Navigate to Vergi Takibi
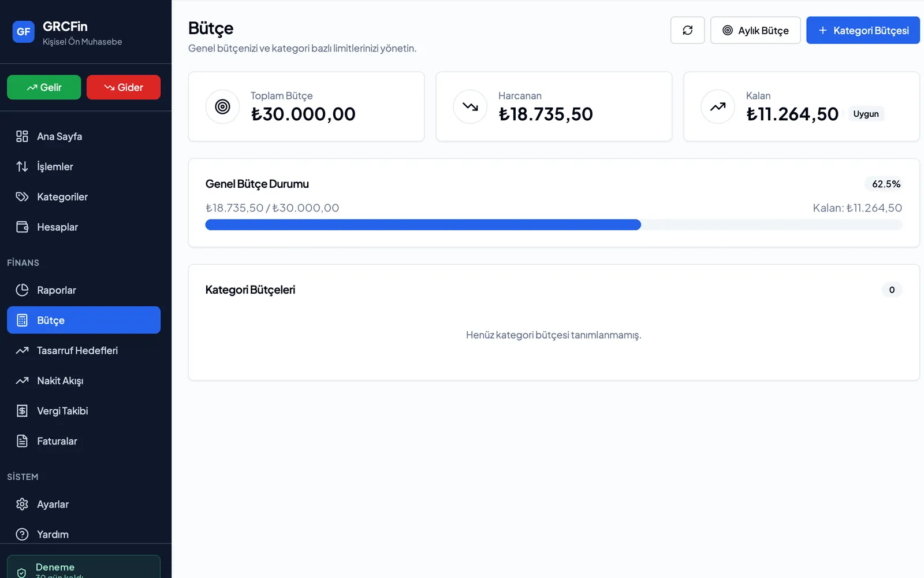Viewport: 924px width, 578px height. (84, 411)
